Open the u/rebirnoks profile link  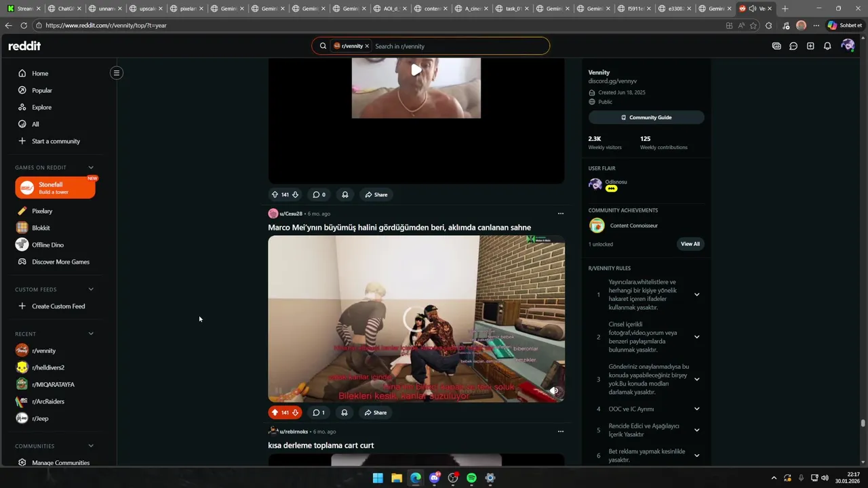294,432
